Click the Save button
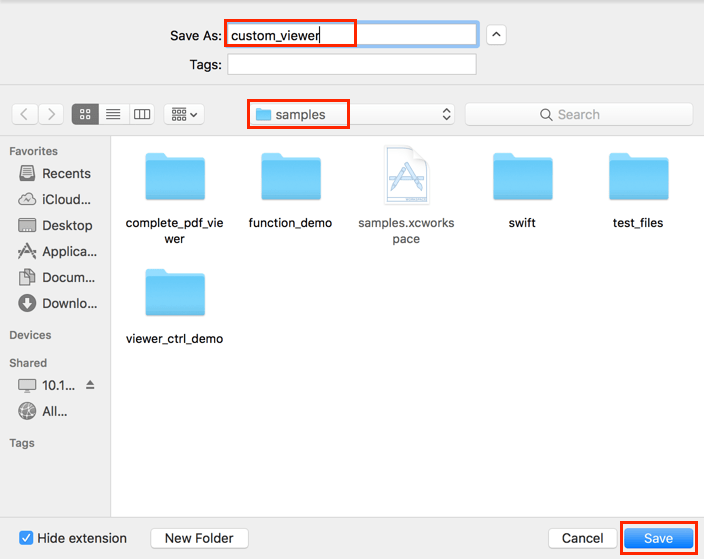 pos(658,538)
